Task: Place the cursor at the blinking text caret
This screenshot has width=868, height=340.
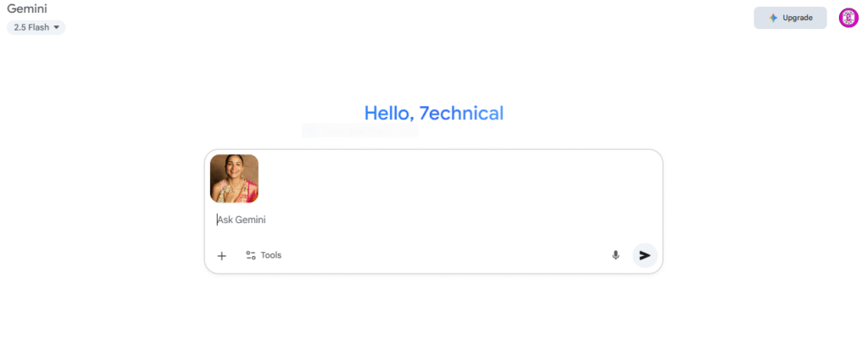Action: click(x=217, y=220)
